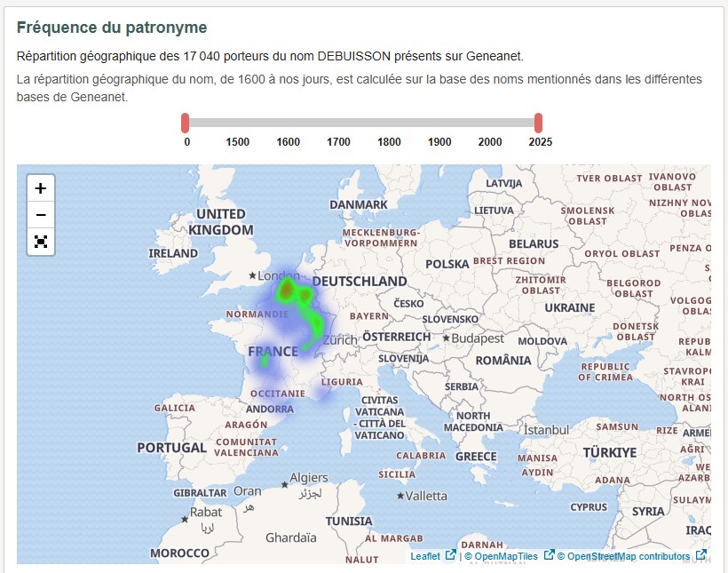
Task: Zoom out of the map with minus control
Action: (x=40, y=214)
